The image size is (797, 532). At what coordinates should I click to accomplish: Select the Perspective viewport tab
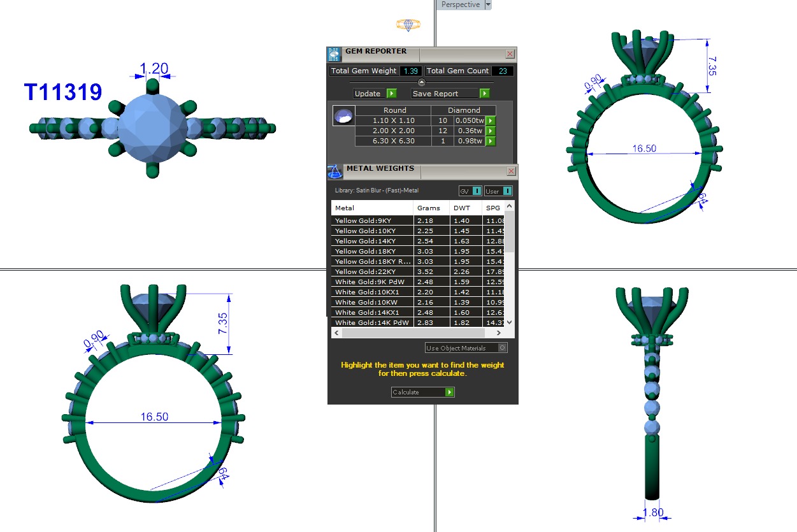tap(460, 4)
